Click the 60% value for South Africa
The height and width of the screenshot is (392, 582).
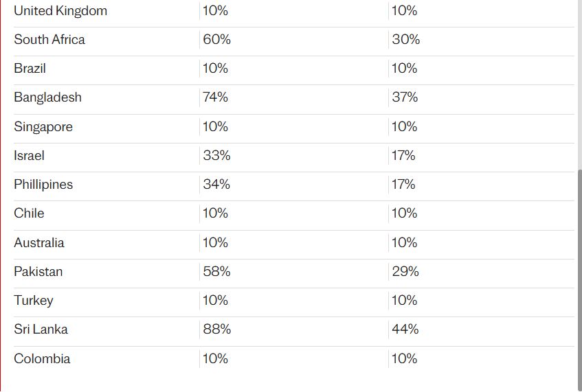pos(217,40)
